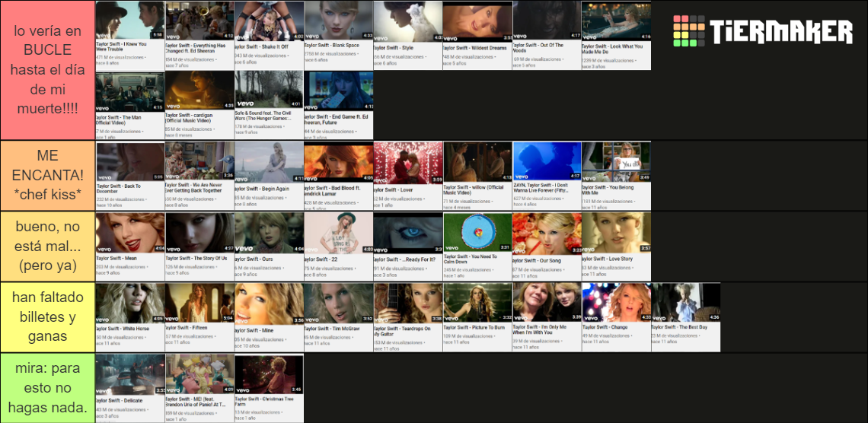Screen dimensions: 868x423
Task: Select 'Look What You Made Me Do' thumbnail
Action: point(616,36)
